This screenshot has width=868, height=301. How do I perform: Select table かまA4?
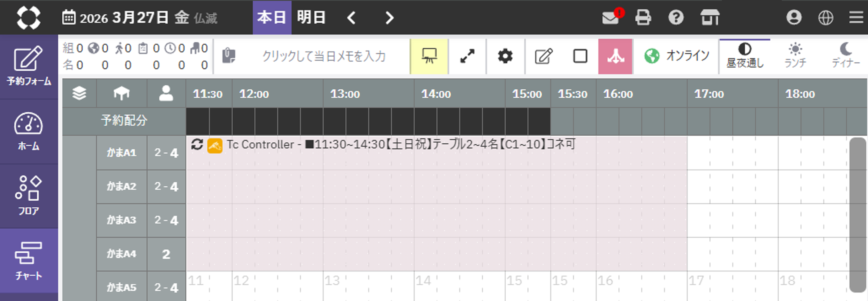click(x=122, y=254)
